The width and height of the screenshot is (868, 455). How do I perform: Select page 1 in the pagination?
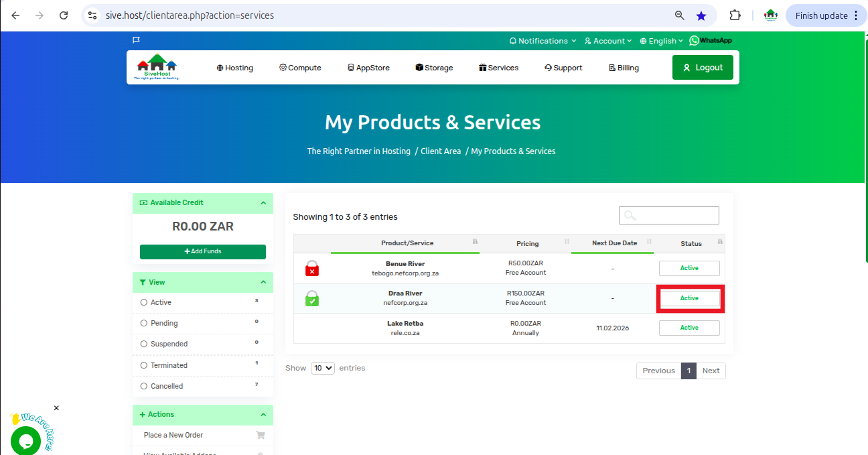click(689, 371)
